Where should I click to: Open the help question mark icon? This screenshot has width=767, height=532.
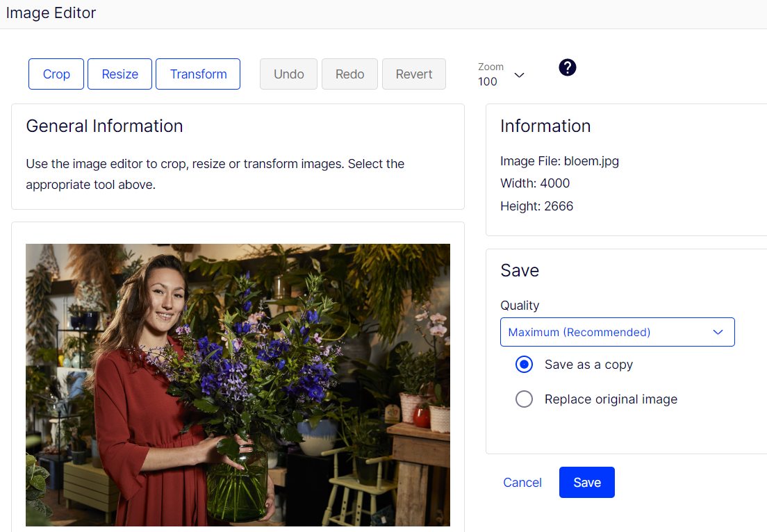(x=568, y=67)
